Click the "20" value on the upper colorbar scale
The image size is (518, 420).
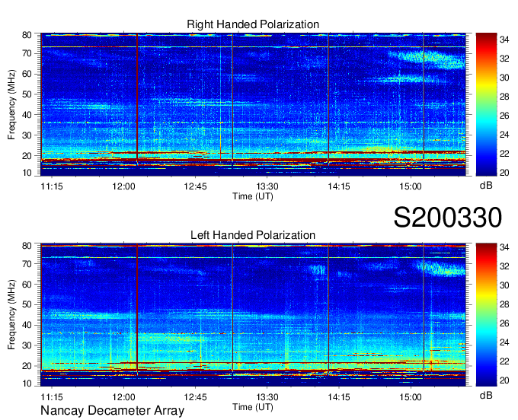click(x=504, y=173)
